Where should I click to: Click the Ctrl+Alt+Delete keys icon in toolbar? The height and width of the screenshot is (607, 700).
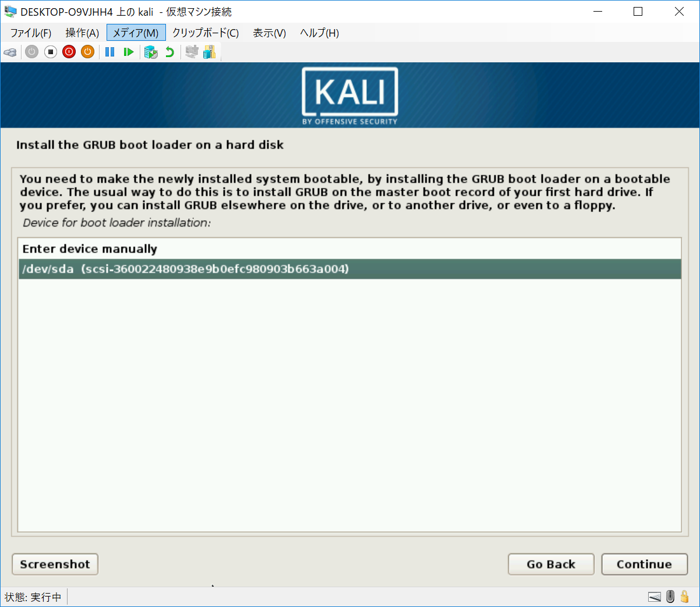(10, 52)
